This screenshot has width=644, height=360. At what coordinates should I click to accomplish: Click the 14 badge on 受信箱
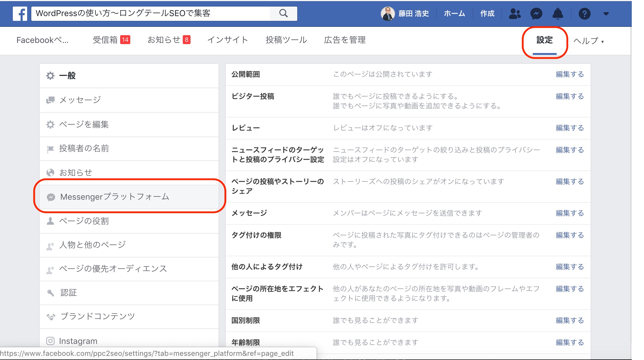(x=125, y=40)
